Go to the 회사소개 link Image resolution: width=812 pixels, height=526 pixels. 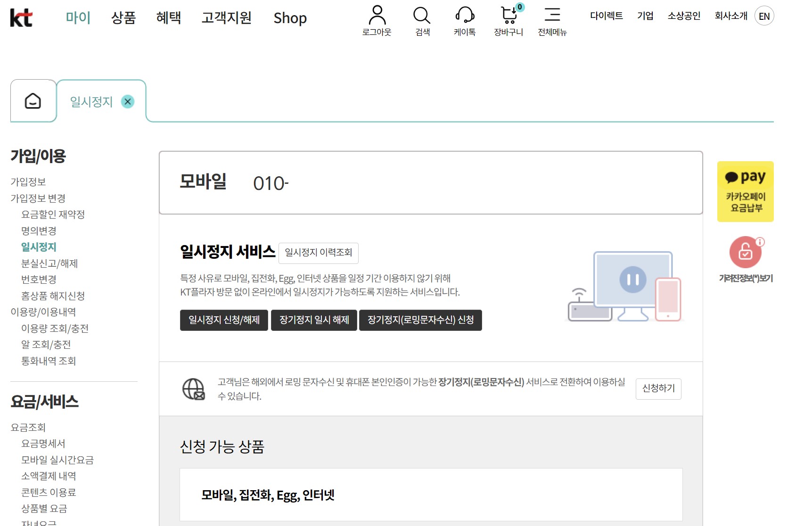731,16
